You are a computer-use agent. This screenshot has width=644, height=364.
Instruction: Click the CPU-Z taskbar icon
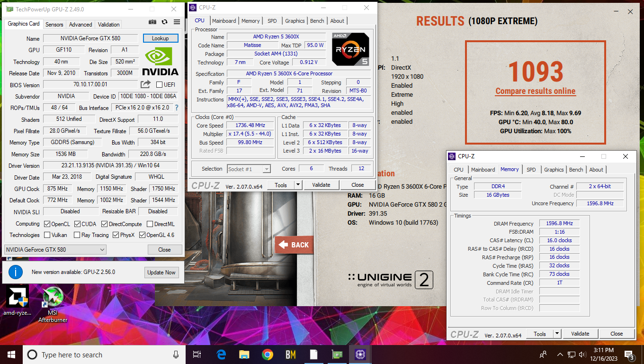(x=360, y=355)
